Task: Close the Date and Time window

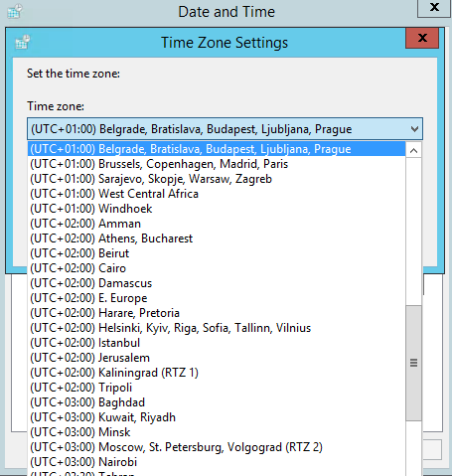Action: [x=434, y=7]
